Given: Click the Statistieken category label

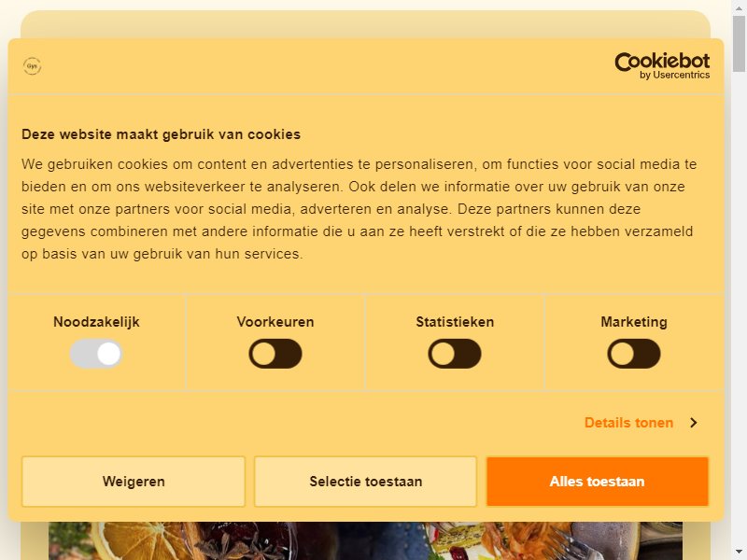Looking at the screenshot, I should (455, 322).
